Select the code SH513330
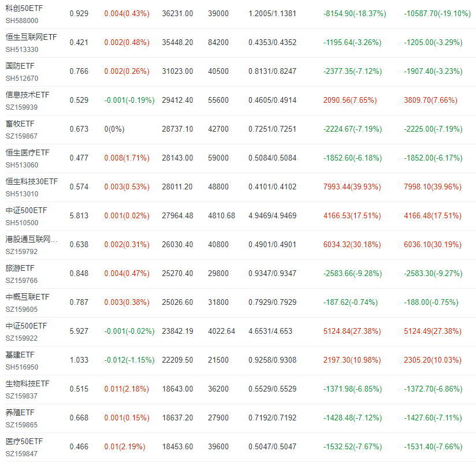Screen dimensions: 476x462 22,50
